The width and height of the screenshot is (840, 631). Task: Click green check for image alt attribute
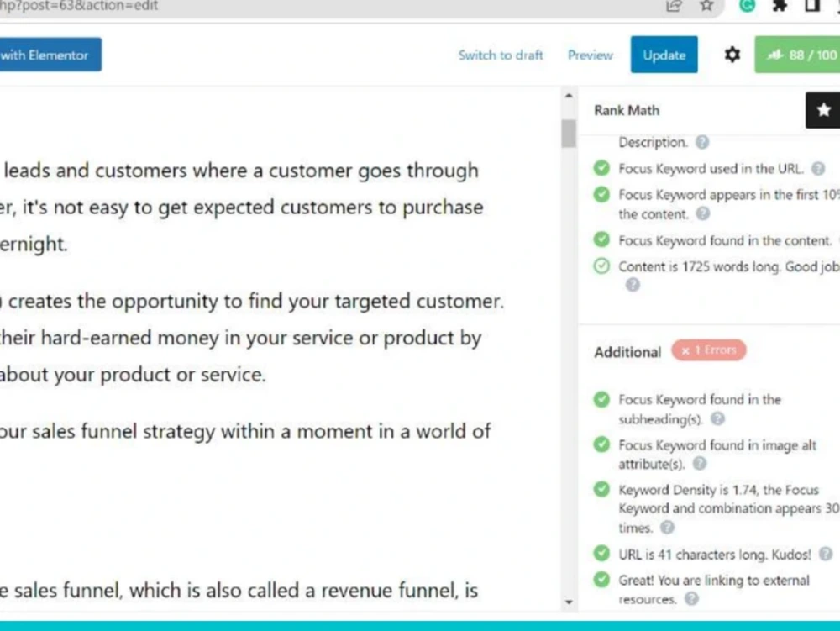click(601, 444)
